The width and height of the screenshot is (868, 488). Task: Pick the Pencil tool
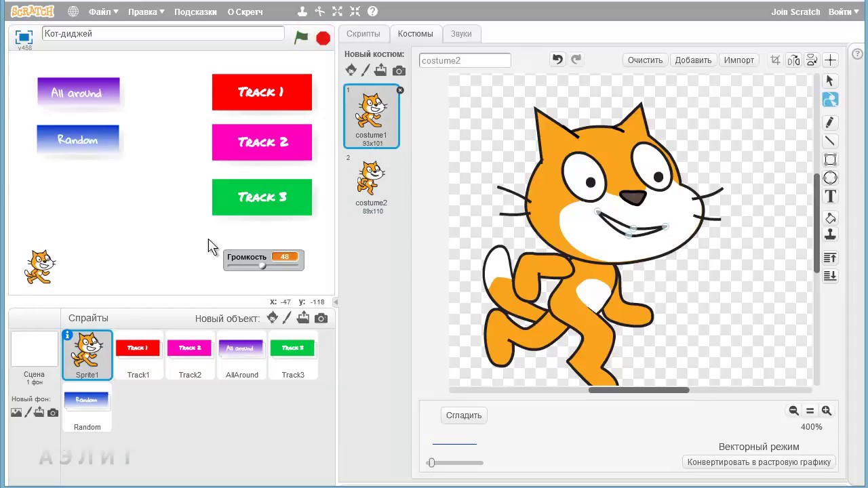coord(830,123)
